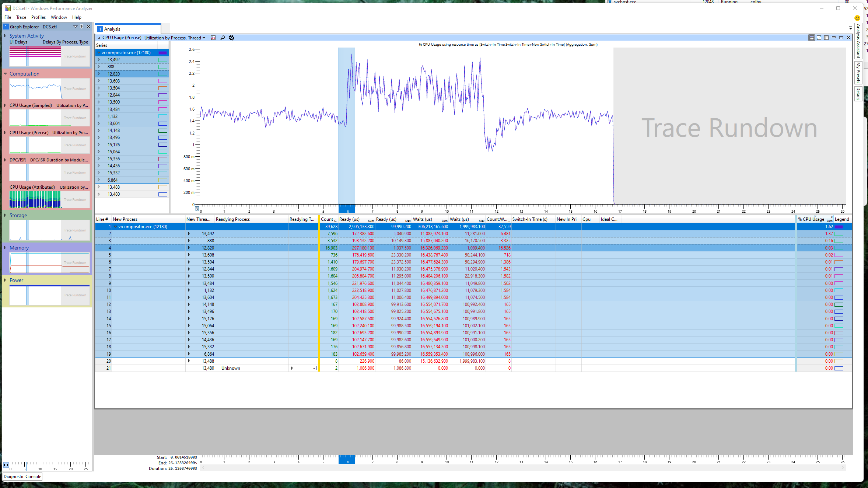Click the smiley feedback icon

point(857,18)
